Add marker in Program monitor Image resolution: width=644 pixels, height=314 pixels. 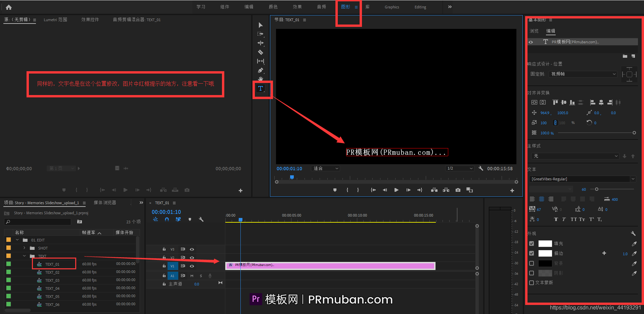click(335, 190)
